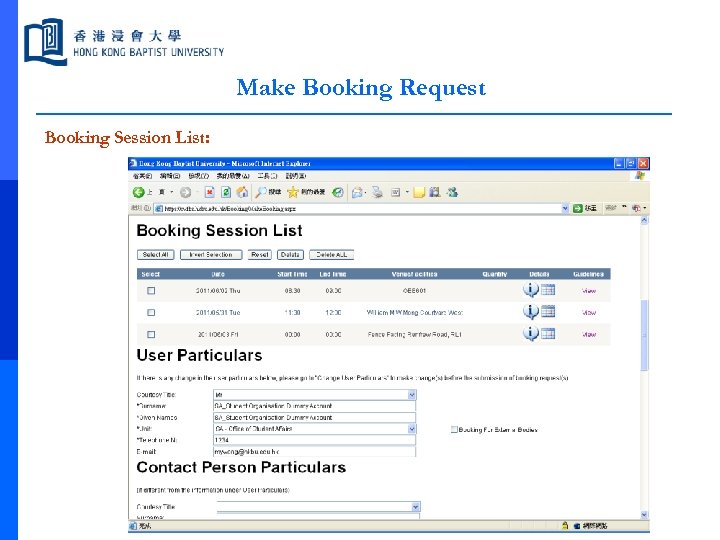Click into the Telephone No. field

pos(315,440)
